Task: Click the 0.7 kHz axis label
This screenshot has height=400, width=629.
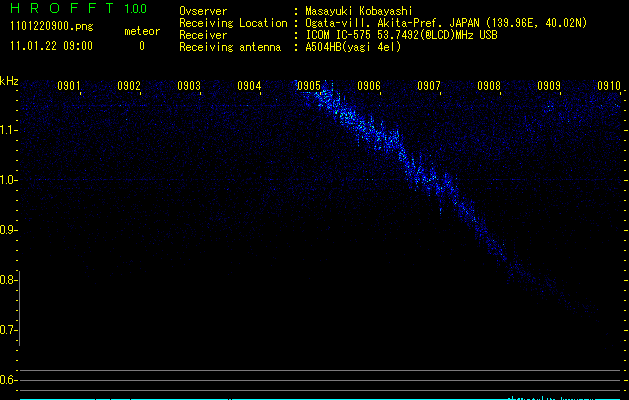Action: tap(7, 330)
